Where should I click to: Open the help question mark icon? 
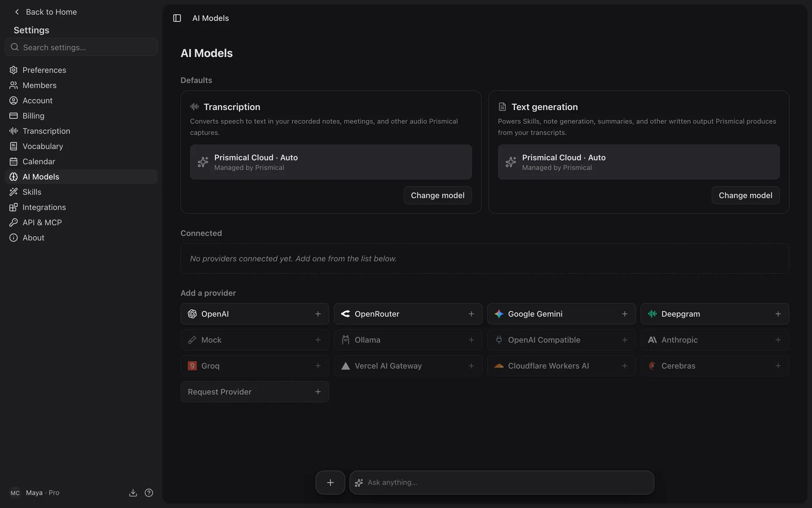tap(149, 493)
